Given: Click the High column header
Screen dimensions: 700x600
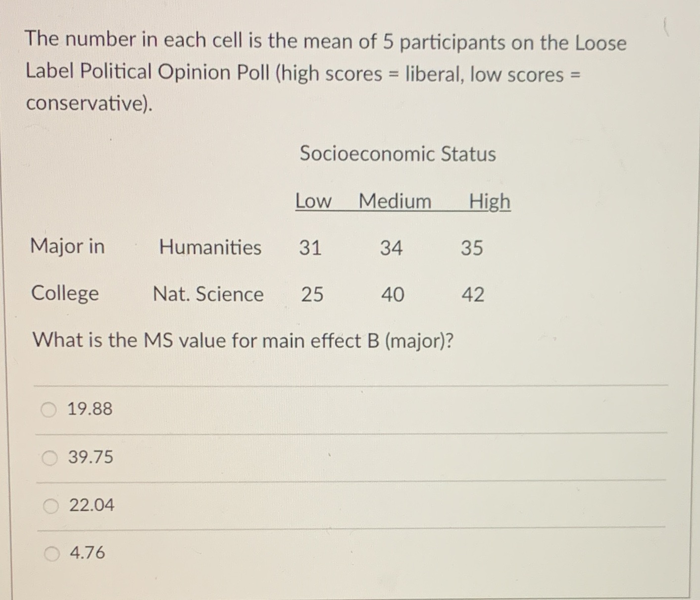Looking at the screenshot, I should (489, 201).
